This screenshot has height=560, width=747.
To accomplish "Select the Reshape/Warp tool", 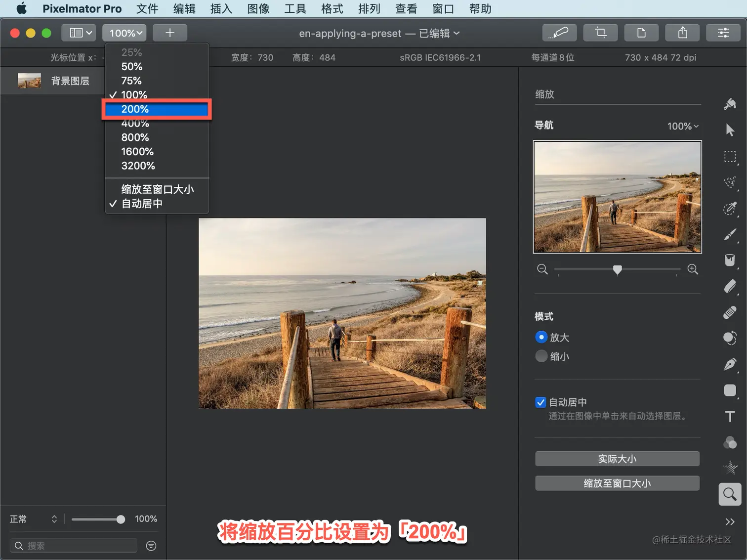I will pyautogui.click(x=730, y=338).
